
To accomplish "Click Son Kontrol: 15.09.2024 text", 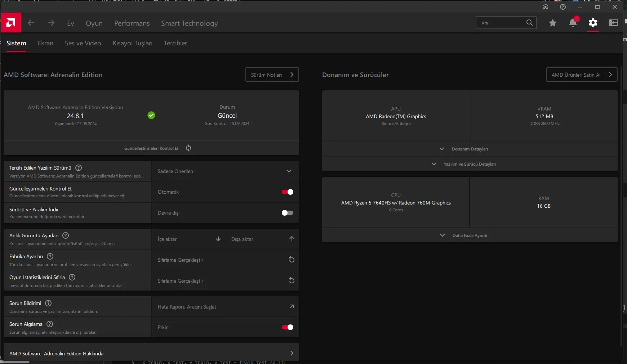I will tap(227, 123).
